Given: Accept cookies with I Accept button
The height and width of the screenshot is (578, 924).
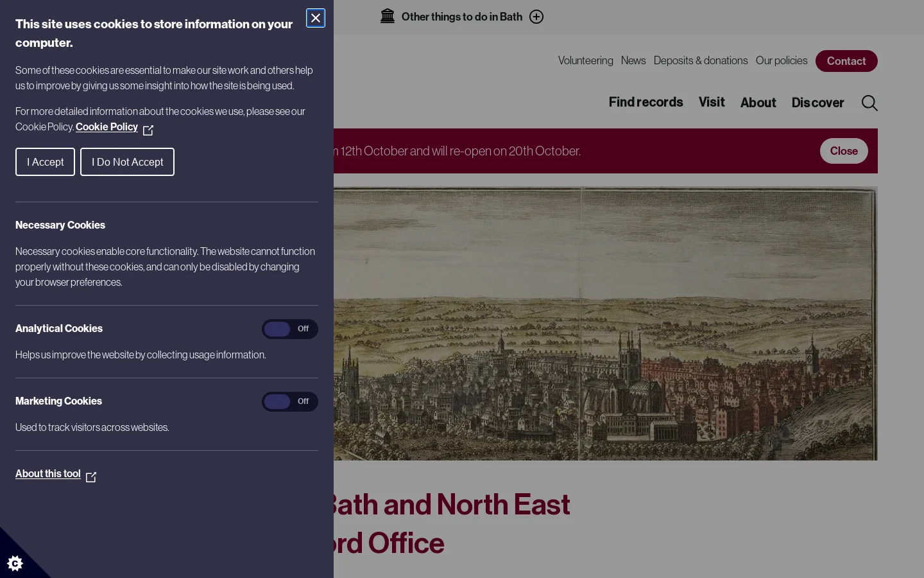Looking at the screenshot, I should (45, 162).
